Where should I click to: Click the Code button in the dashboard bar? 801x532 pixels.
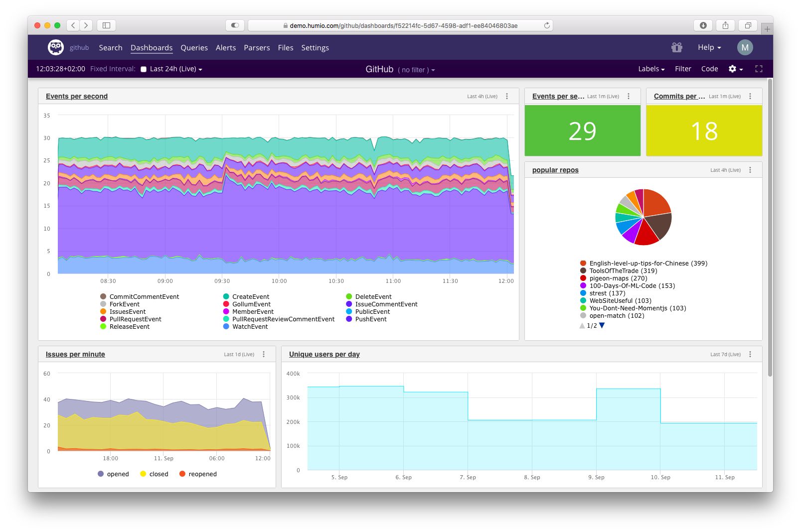click(x=709, y=69)
